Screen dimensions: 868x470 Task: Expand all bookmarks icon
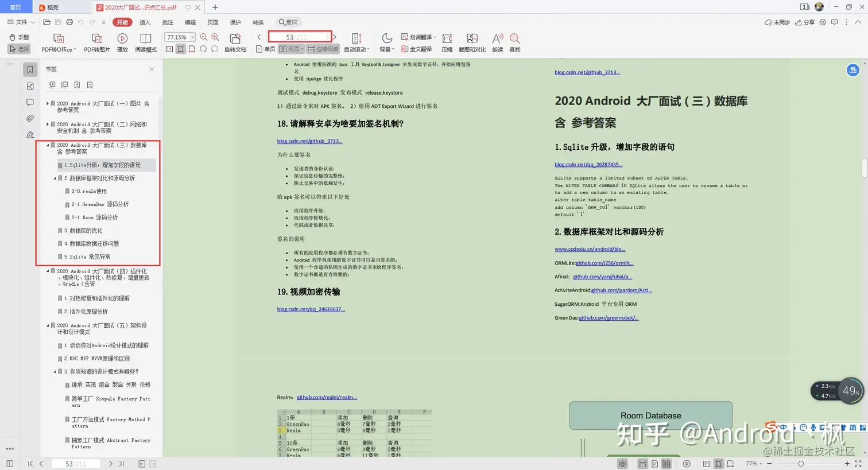click(x=52, y=85)
